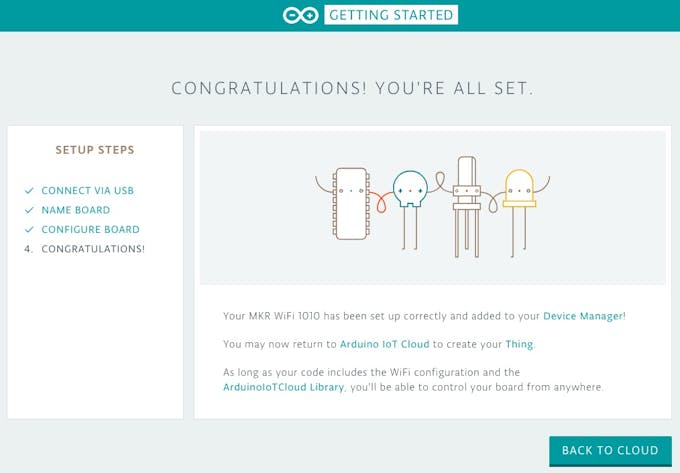Select the Configure Board step
The width and height of the screenshot is (680, 473).
coord(90,230)
